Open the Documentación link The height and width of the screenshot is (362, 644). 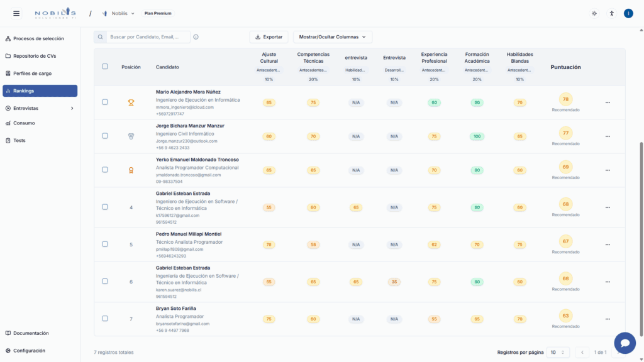(31, 333)
